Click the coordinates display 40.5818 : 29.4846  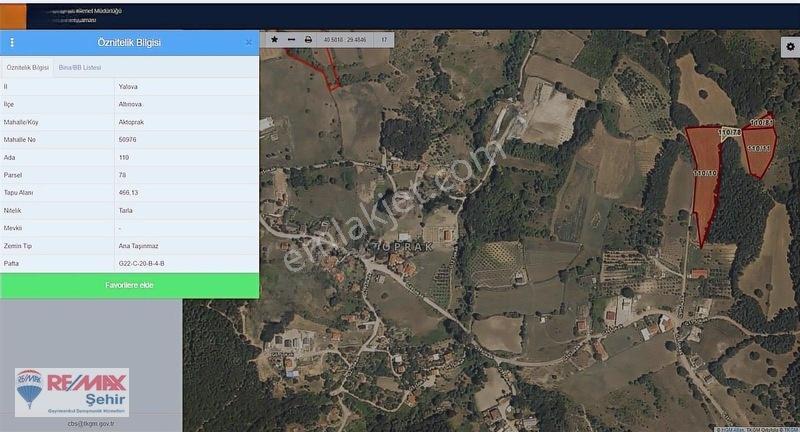tap(345, 40)
